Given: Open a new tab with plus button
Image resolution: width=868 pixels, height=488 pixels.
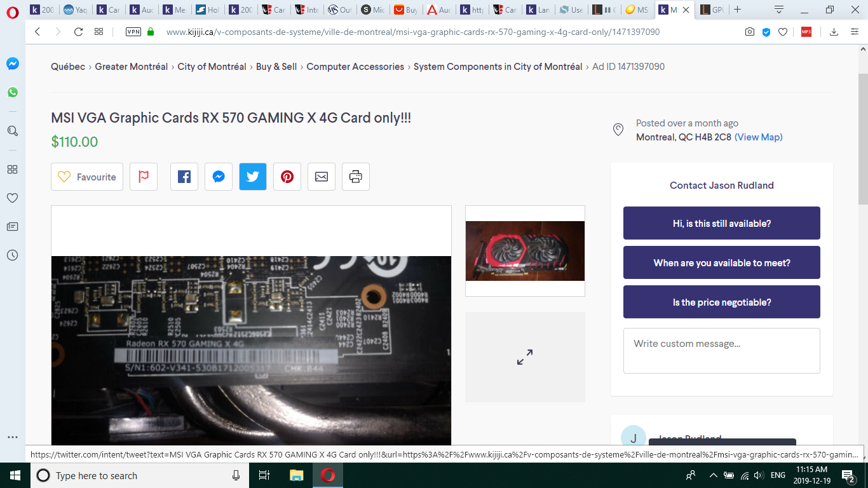Looking at the screenshot, I should [738, 10].
